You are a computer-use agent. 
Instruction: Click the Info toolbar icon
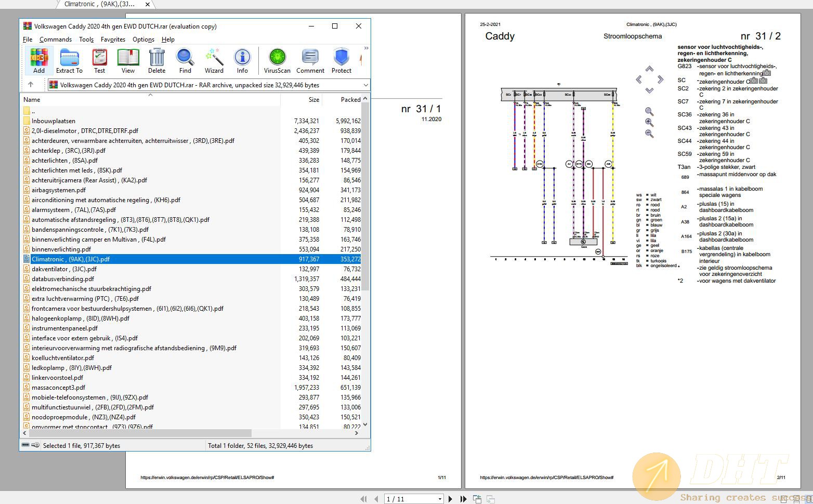242,60
